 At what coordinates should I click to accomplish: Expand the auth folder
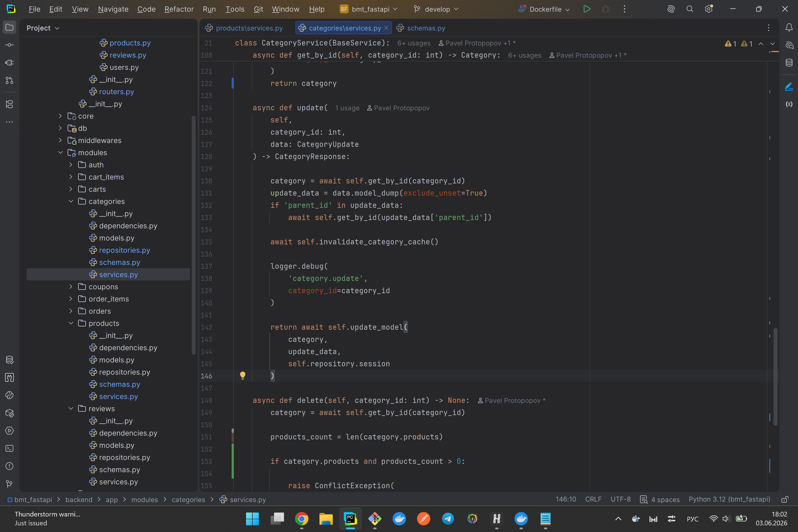(71, 165)
